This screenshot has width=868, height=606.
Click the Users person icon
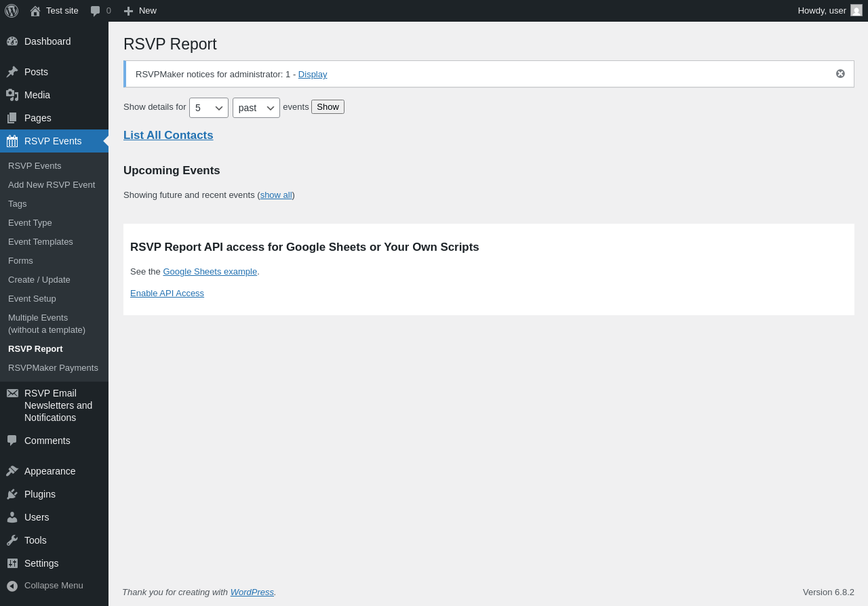12,517
